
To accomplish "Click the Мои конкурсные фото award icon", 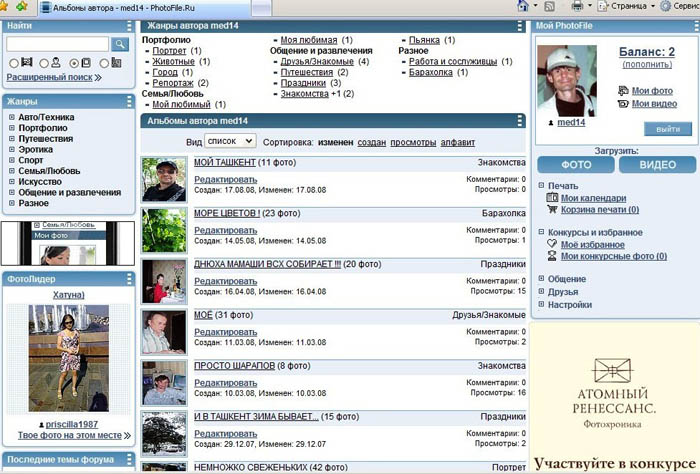I will (x=552, y=257).
